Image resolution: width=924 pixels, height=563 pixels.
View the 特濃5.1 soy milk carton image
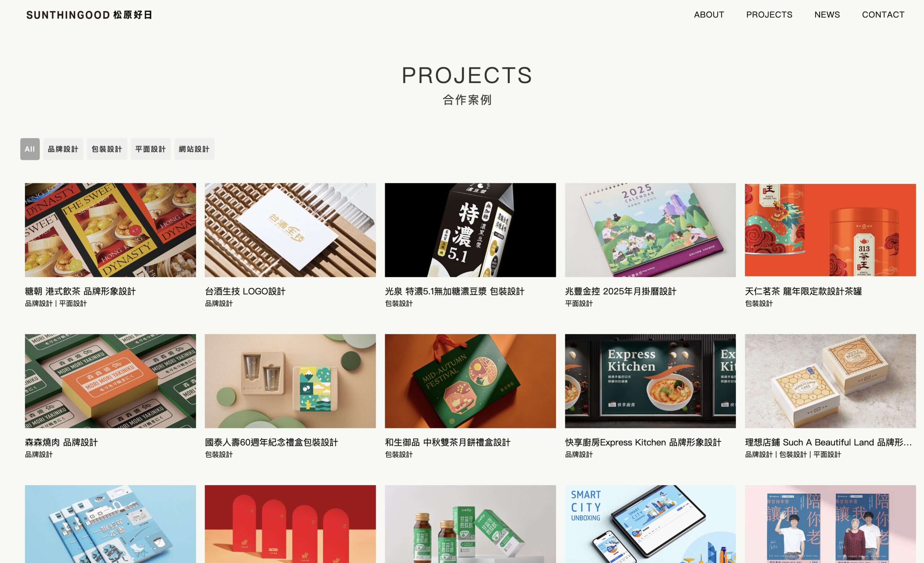pos(470,230)
